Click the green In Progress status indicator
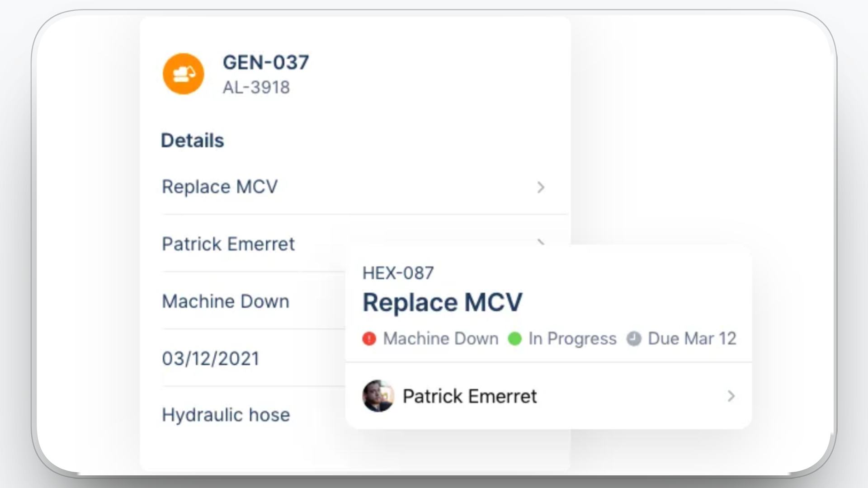Image resolution: width=868 pixels, height=488 pixels. coord(514,338)
